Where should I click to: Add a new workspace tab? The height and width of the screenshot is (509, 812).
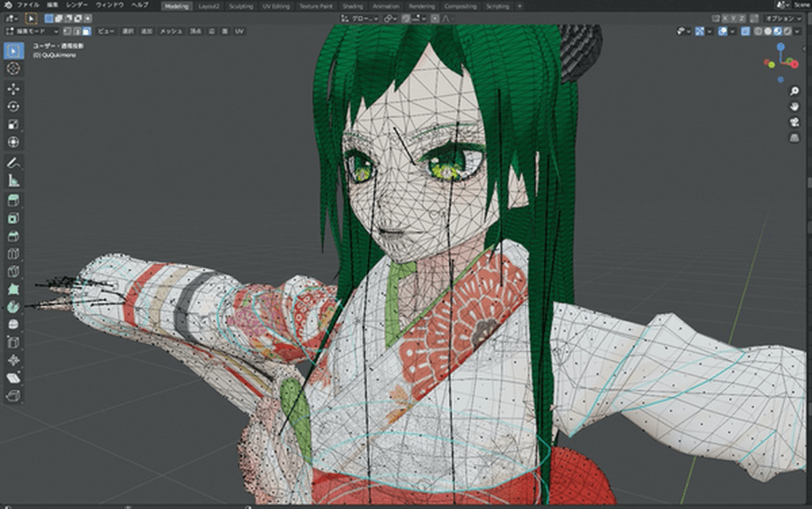[x=520, y=6]
